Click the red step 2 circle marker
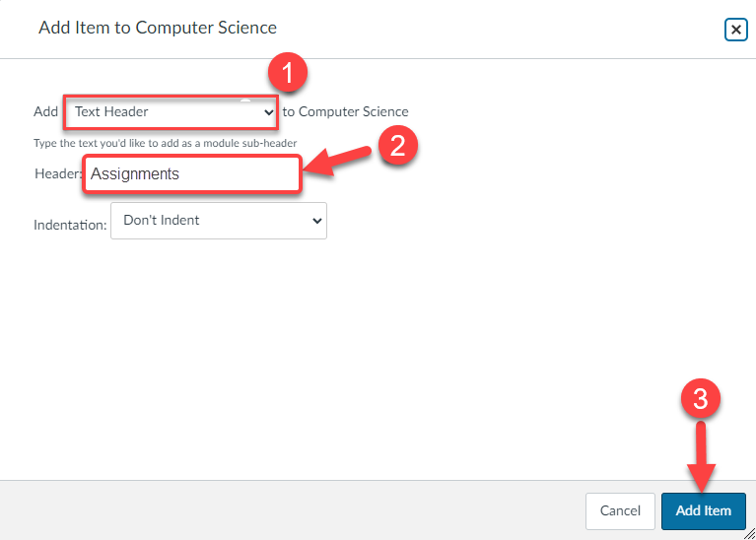This screenshot has height=540, width=756. tap(397, 147)
